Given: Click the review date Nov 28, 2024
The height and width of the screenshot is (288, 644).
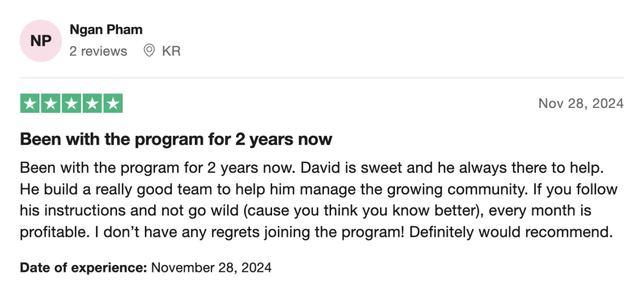Looking at the screenshot, I should pyautogui.click(x=581, y=103).
